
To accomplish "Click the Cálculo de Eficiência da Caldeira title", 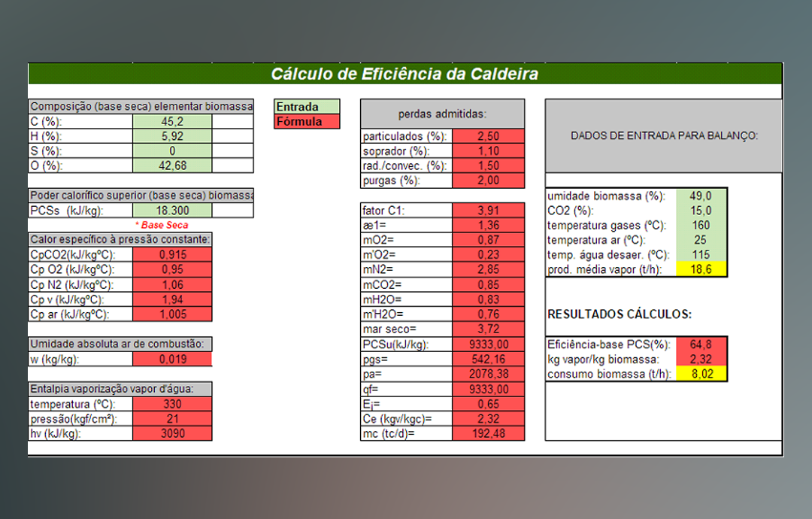I will [x=404, y=74].
